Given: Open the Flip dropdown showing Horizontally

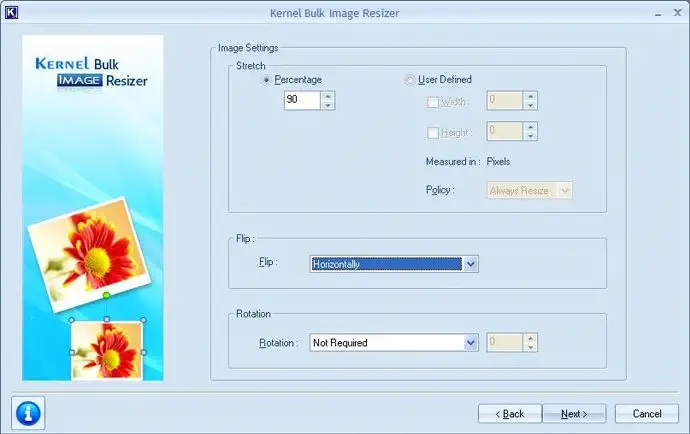Looking at the screenshot, I should (394, 264).
